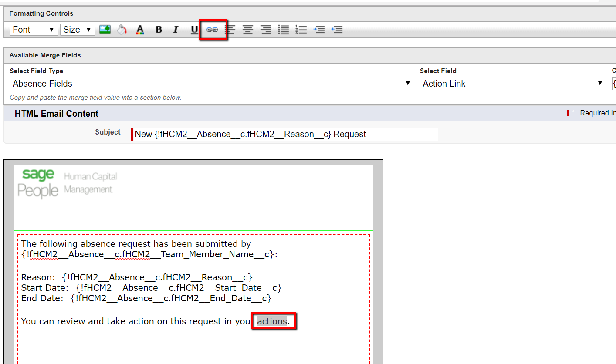
Task: Open the background color paint bucket picker
Action: pyautogui.click(x=122, y=30)
